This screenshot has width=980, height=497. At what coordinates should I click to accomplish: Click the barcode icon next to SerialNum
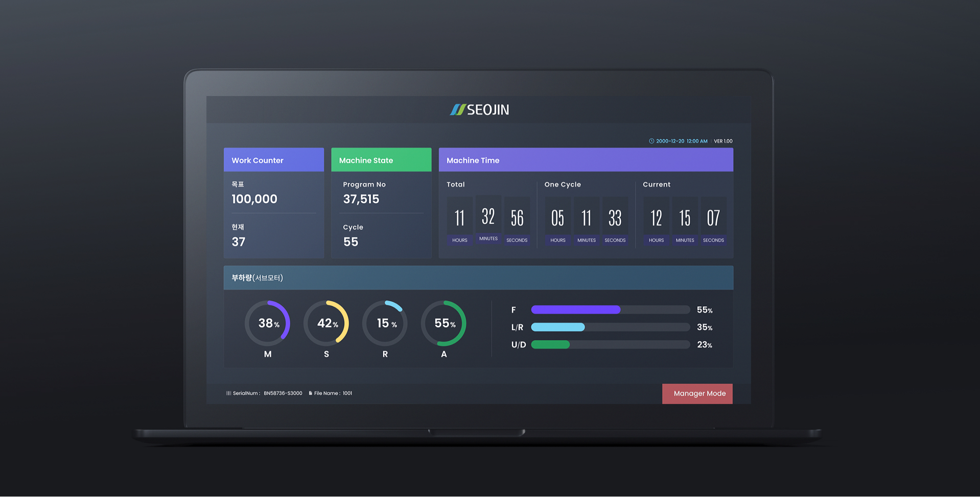[228, 393]
